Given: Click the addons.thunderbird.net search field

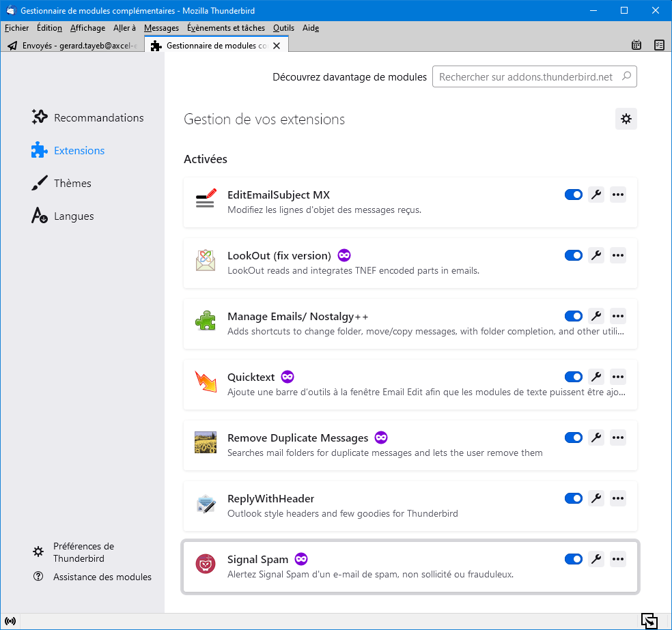Looking at the screenshot, I should pos(535,76).
